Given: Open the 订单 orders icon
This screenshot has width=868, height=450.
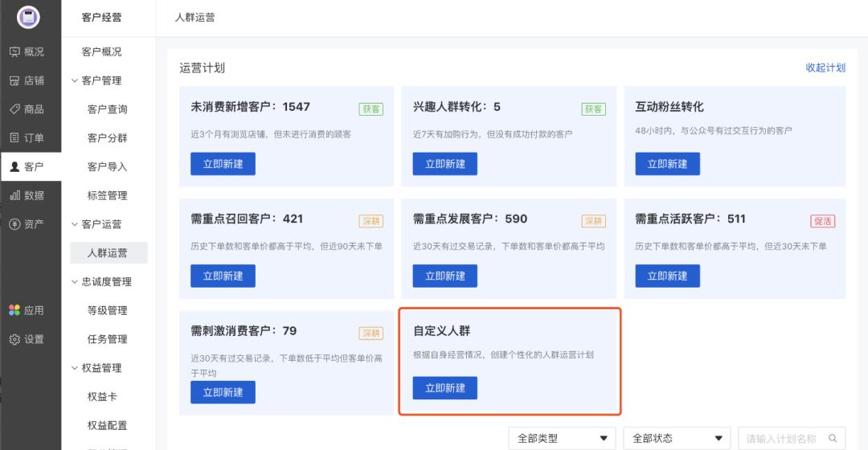Looking at the screenshot, I should pyautogui.click(x=14, y=138).
